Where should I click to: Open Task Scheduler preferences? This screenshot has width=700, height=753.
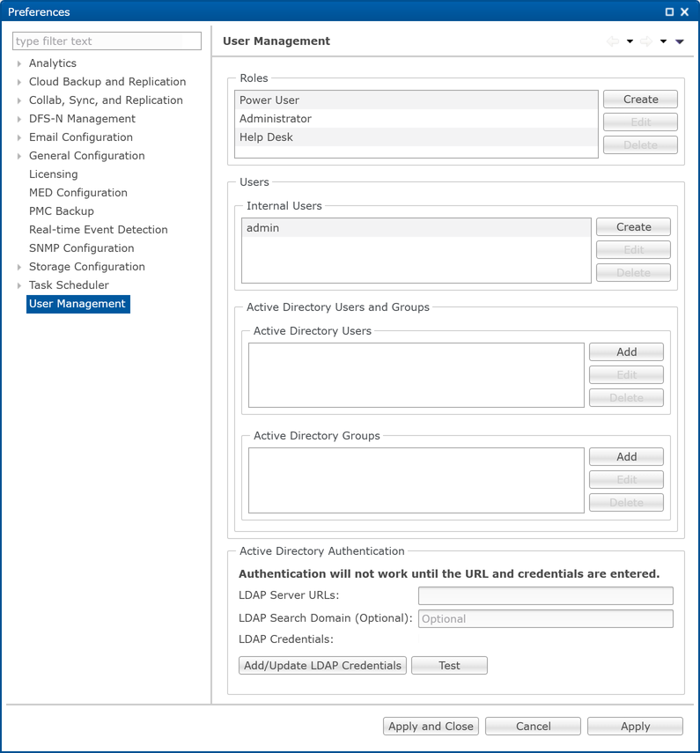[69, 285]
